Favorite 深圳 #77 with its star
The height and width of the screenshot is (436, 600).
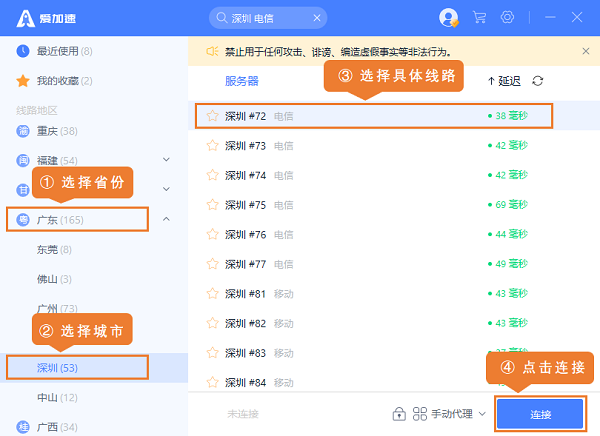pyautogui.click(x=212, y=264)
